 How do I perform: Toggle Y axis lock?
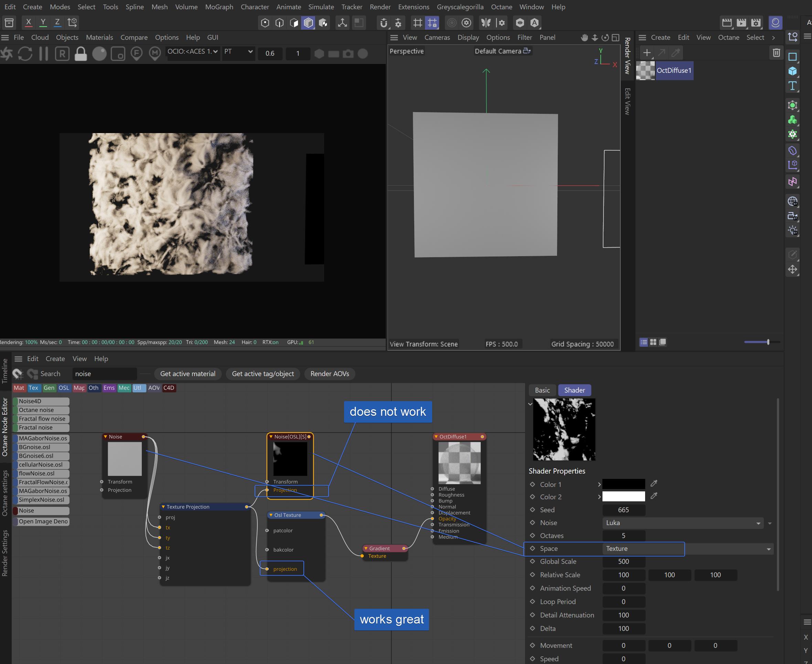[x=43, y=22]
